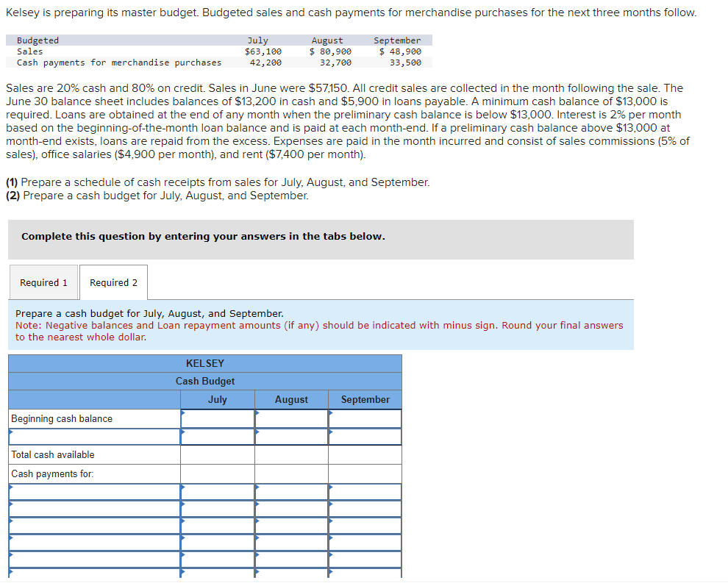Click the horizontal scrollbar at page bottom
The image size is (728, 583).
(364, 580)
